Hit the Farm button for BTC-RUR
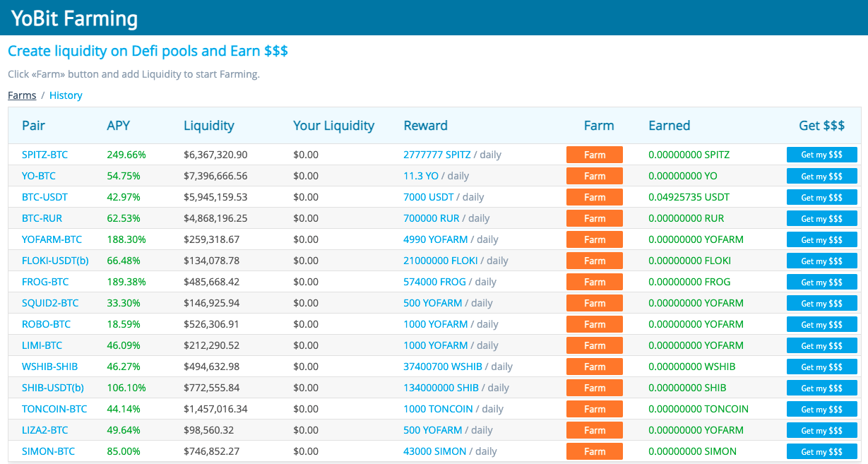This screenshot has width=868, height=464. coord(595,218)
